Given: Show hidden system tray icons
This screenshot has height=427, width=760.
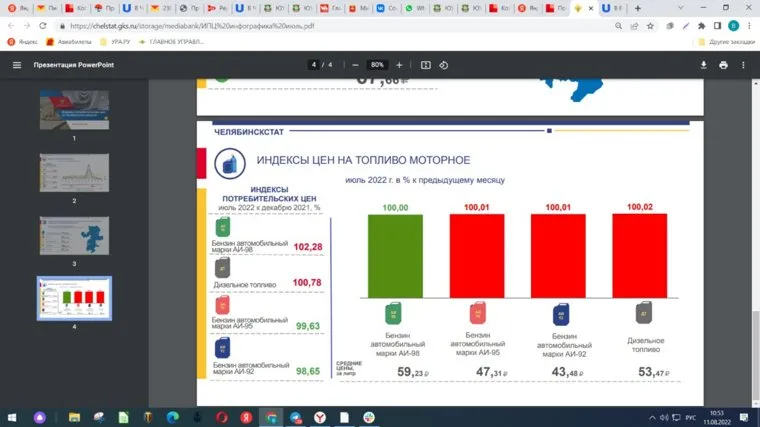Looking at the screenshot, I should point(646,416).
